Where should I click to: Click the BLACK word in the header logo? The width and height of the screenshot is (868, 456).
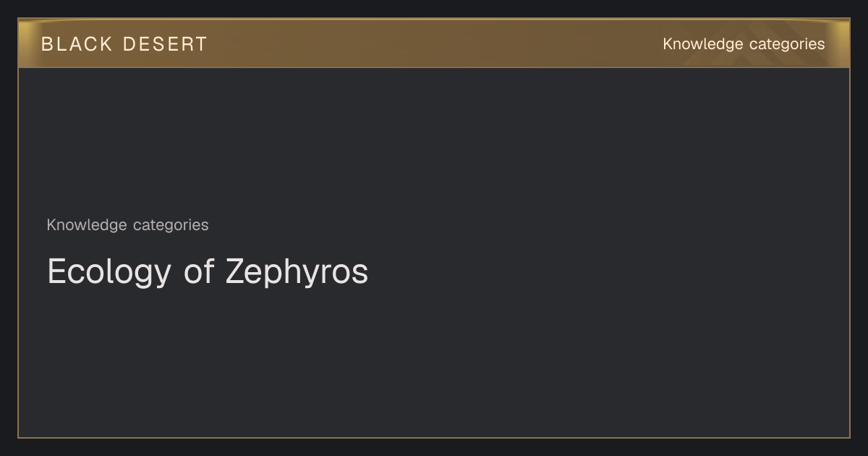tap(77, 44)
